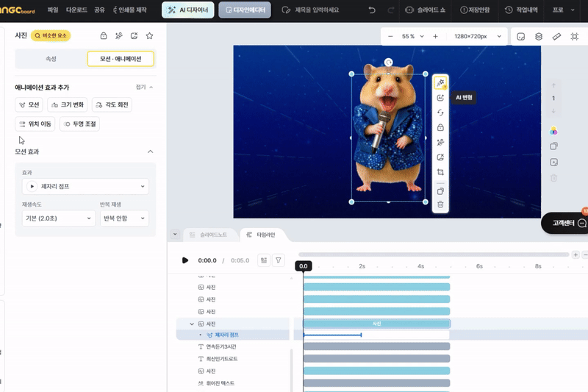Collapse the 사진 layer in the timeline tree

click(192, 324)
